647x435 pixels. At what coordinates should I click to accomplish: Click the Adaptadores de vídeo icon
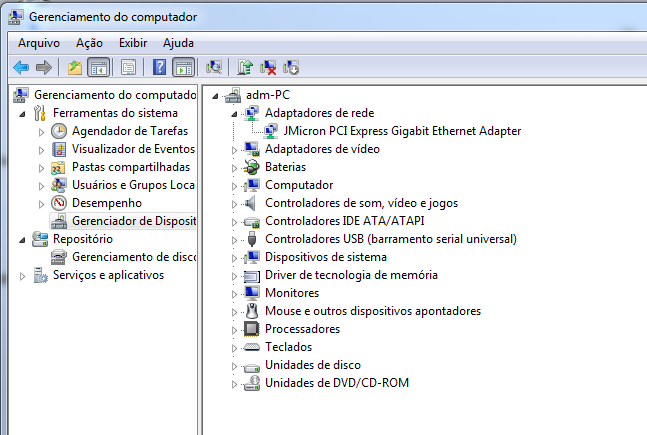[x=252, y=149]
